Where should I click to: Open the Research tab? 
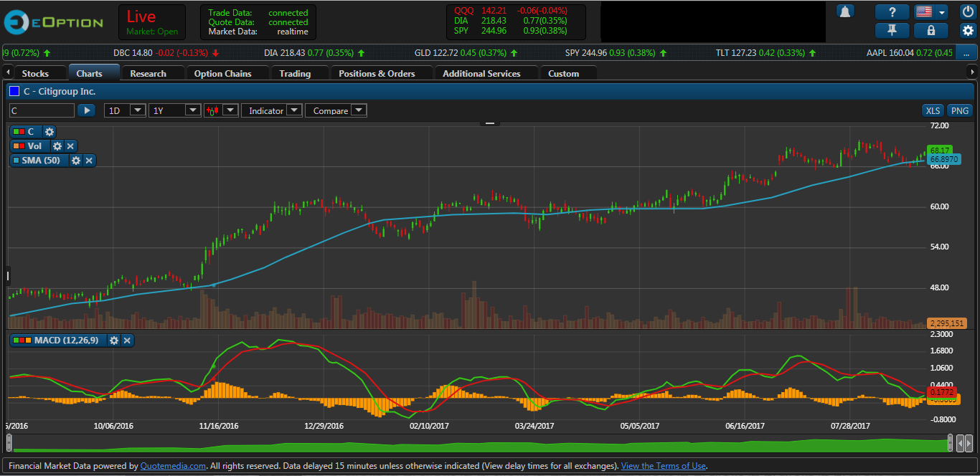(x=149, y=73)
